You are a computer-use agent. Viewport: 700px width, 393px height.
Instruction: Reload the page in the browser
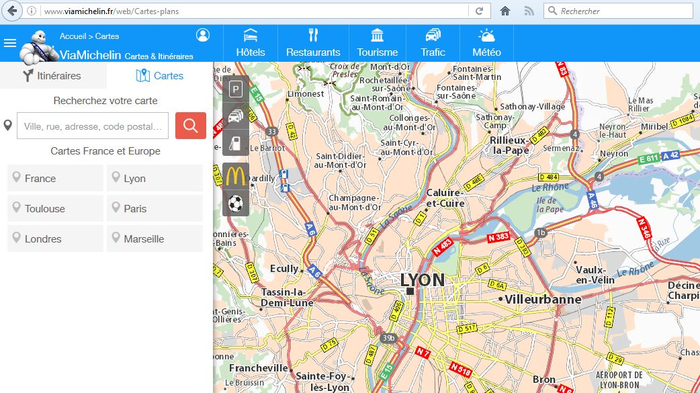coord(479,11)
